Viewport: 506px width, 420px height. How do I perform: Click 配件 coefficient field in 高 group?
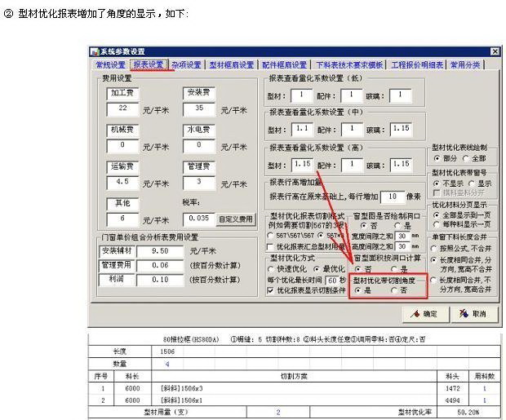352,165
